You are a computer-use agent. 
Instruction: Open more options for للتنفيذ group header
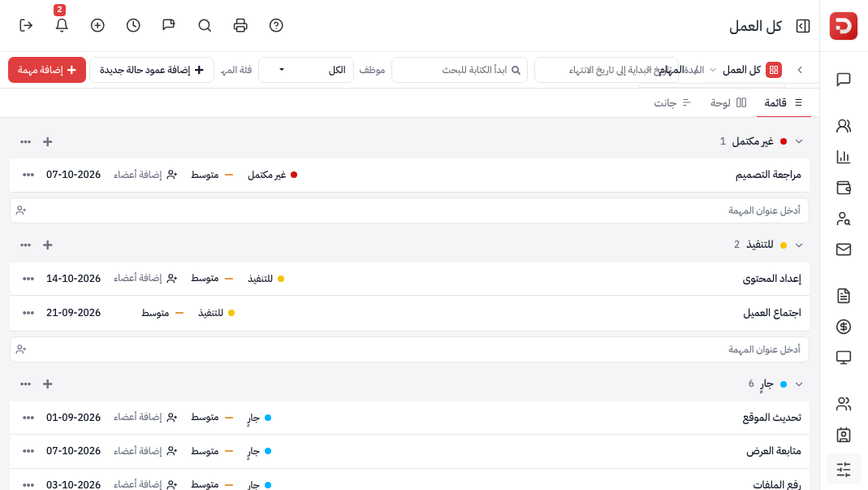tap(25, 245)
